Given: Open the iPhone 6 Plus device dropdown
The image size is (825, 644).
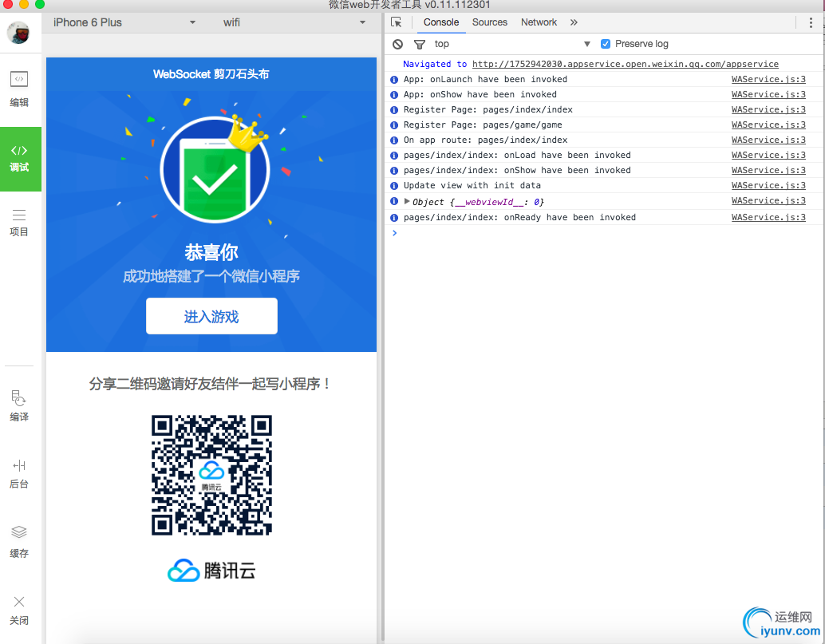Looking at the screenshot, I should click(x=124, y=22).
